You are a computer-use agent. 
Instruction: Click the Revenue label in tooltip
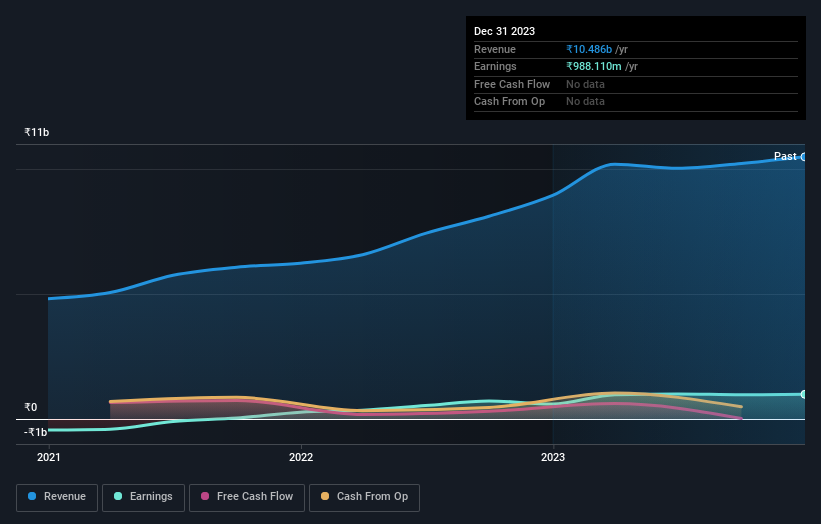pos(495,49)
